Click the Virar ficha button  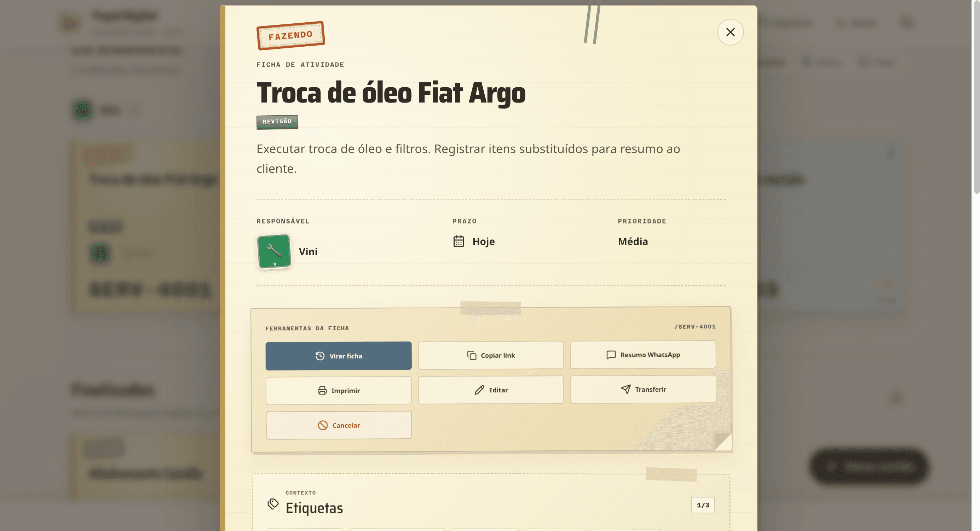(x=338, y=356)
